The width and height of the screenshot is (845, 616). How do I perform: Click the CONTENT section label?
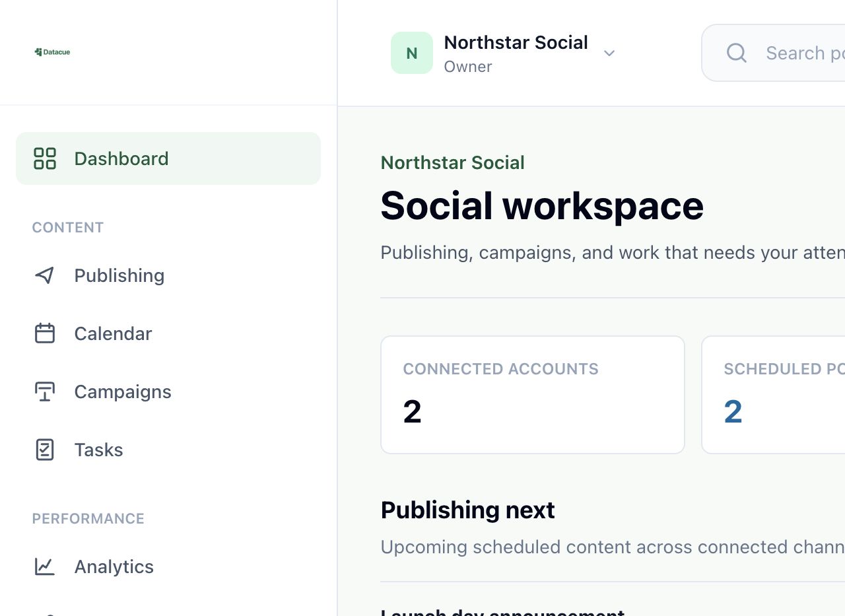point(68,227)
